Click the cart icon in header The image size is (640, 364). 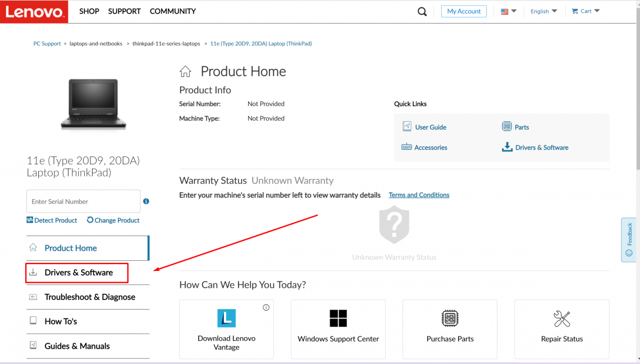(575, 11)
